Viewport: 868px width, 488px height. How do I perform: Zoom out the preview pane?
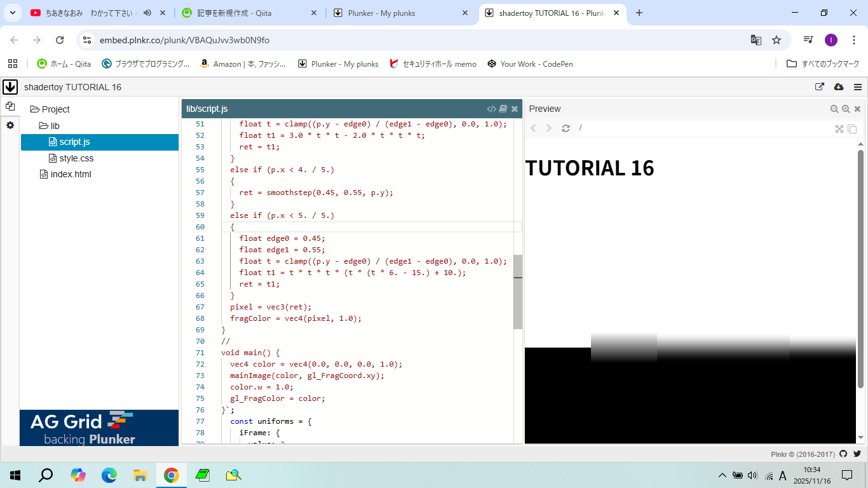tap(834, 109)
